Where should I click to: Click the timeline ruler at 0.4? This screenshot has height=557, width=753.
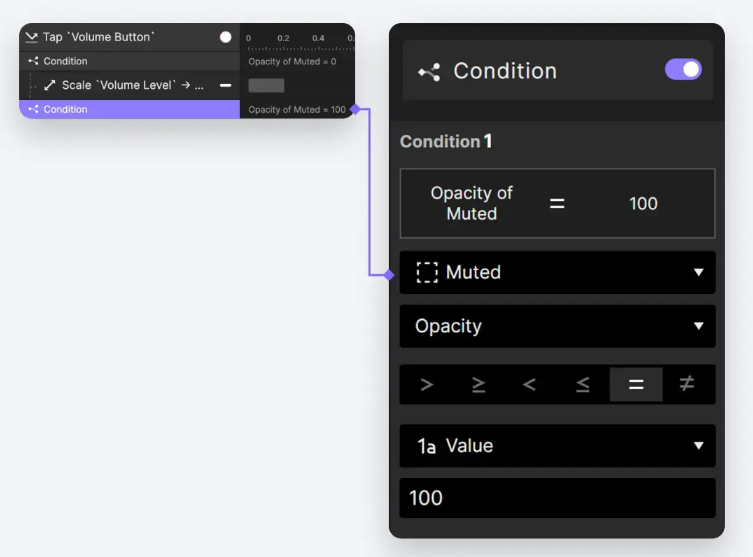click(x=318, y=38)
